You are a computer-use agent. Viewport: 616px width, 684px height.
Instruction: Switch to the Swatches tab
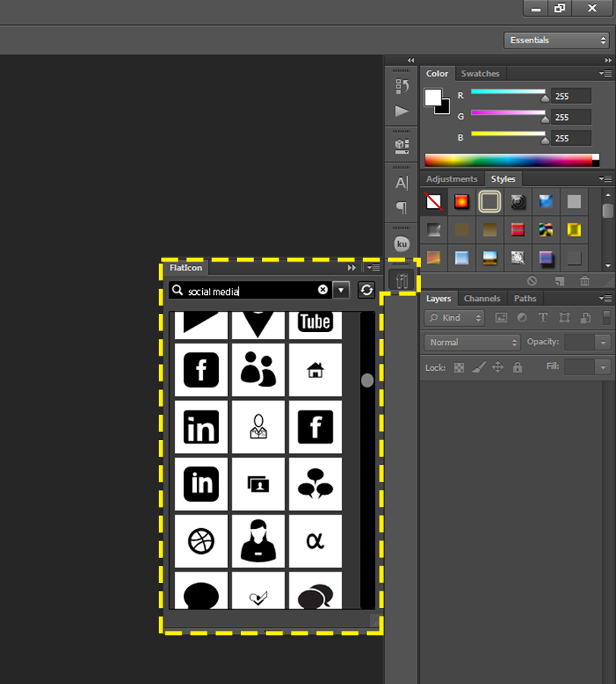pos(480,73)
